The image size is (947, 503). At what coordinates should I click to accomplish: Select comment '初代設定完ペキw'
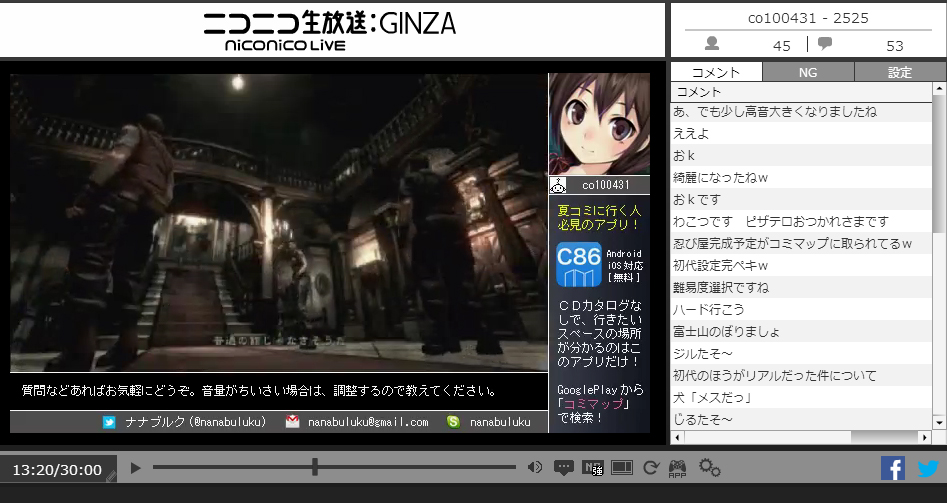point(801,265)
